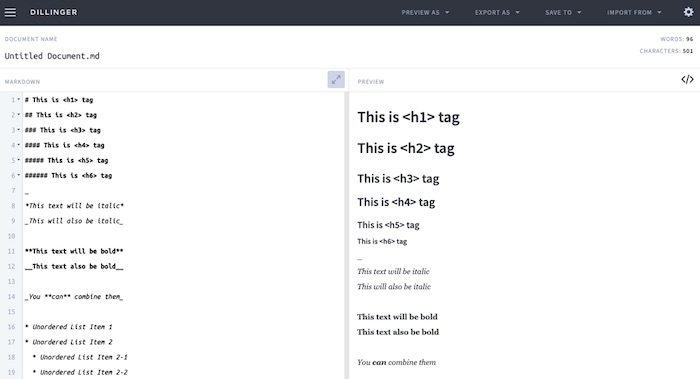The image size is (700, 379).
Task: Open the Save To dropdown
Action: [563, 12]
